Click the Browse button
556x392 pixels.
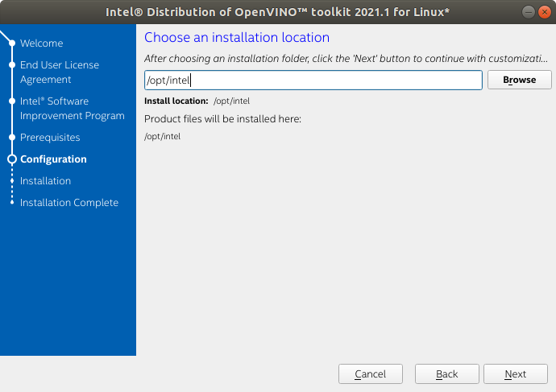tap(519, 80)
